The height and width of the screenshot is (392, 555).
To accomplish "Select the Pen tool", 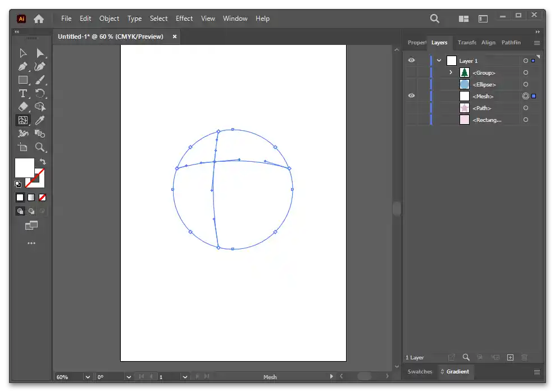I will coord(23,66).
